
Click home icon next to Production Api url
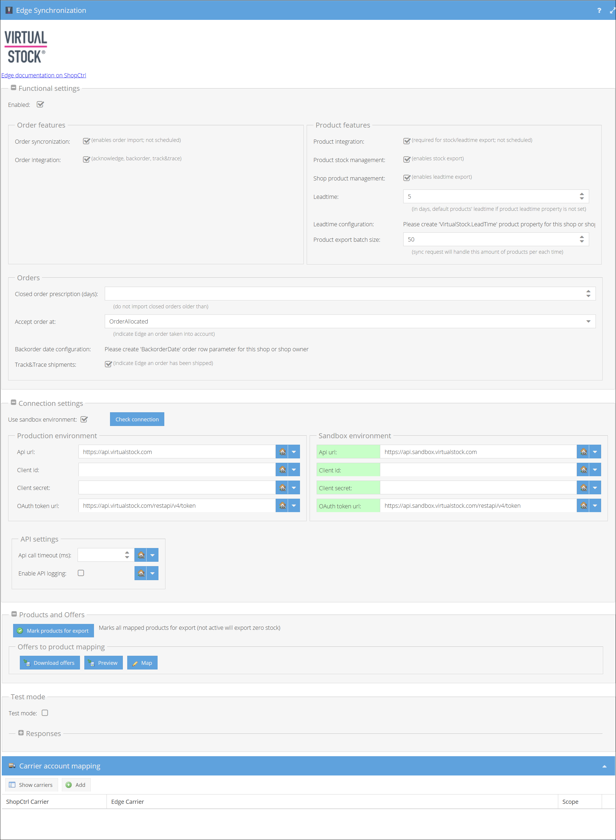tap(282, 452)
